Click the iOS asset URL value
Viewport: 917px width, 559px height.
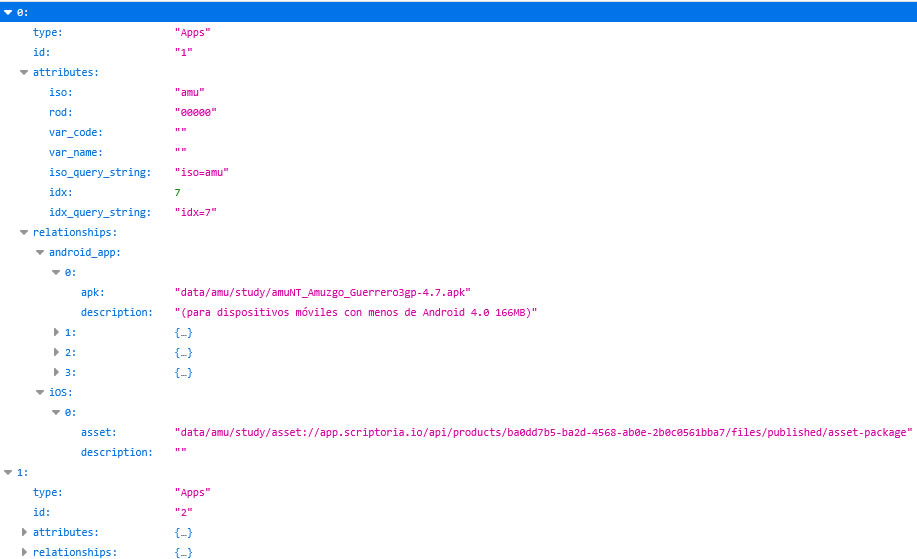click(x=543, y=432)
